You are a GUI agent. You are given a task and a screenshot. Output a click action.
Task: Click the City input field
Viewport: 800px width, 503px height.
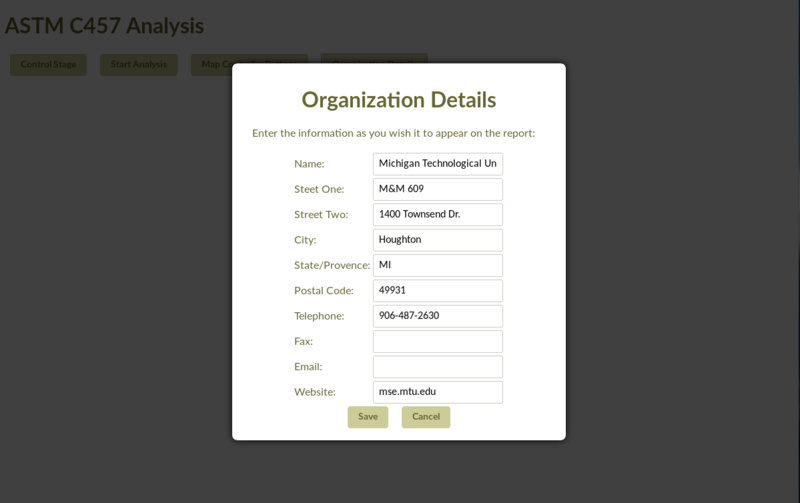coord(438,240)
